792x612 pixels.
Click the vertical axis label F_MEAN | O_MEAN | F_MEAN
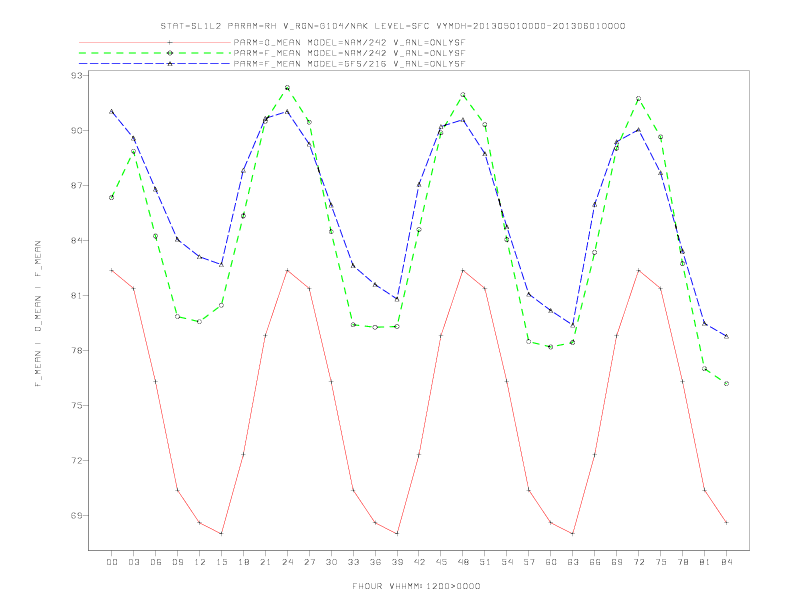(38, 314)
